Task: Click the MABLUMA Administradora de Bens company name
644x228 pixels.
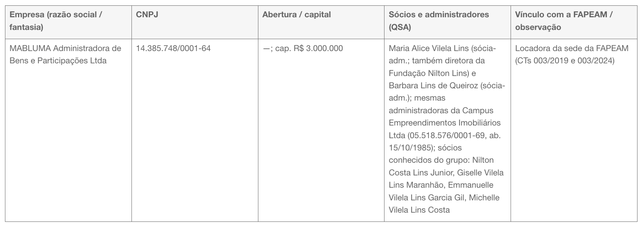Action: pos(65,55)
